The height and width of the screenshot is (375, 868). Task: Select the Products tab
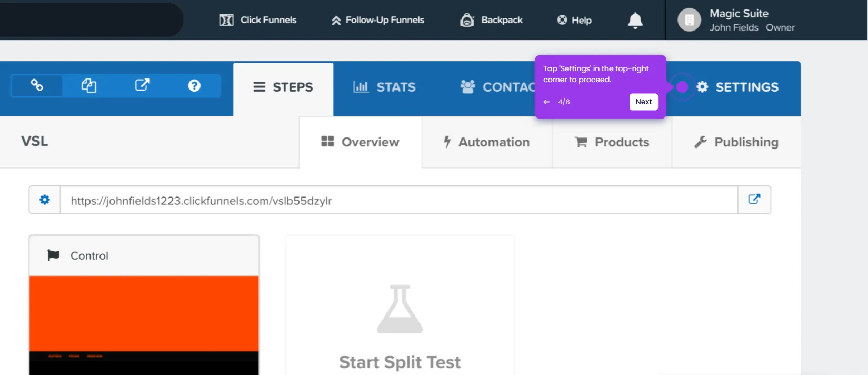coord(612,142)
